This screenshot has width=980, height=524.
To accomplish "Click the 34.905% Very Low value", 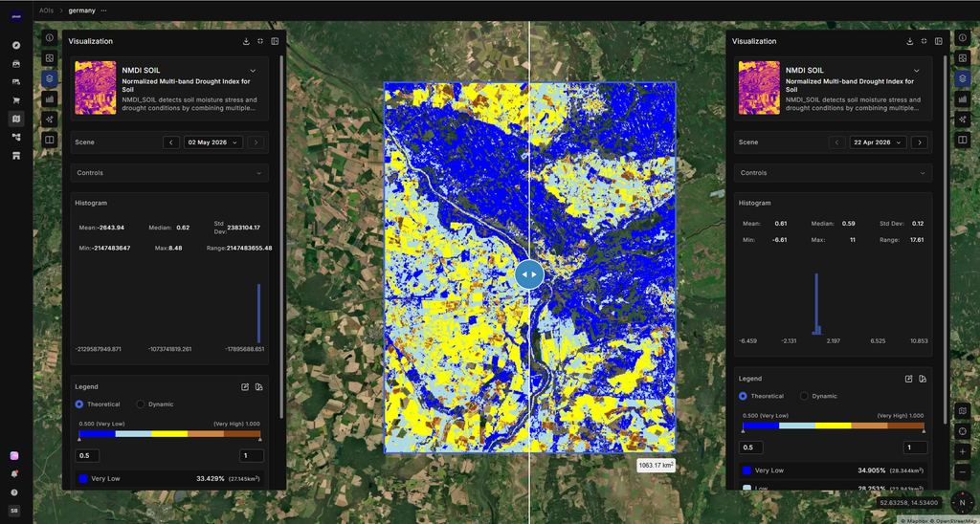I will tap(869, 470).
